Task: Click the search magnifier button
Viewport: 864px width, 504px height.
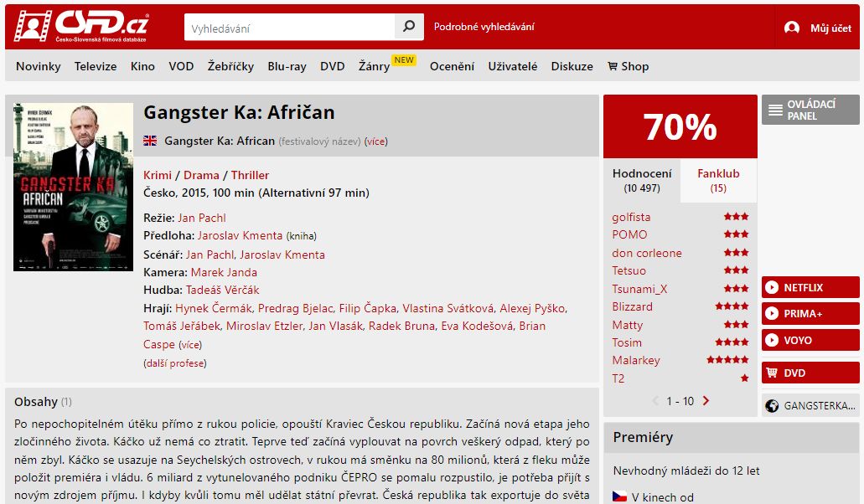Action: 409,27
